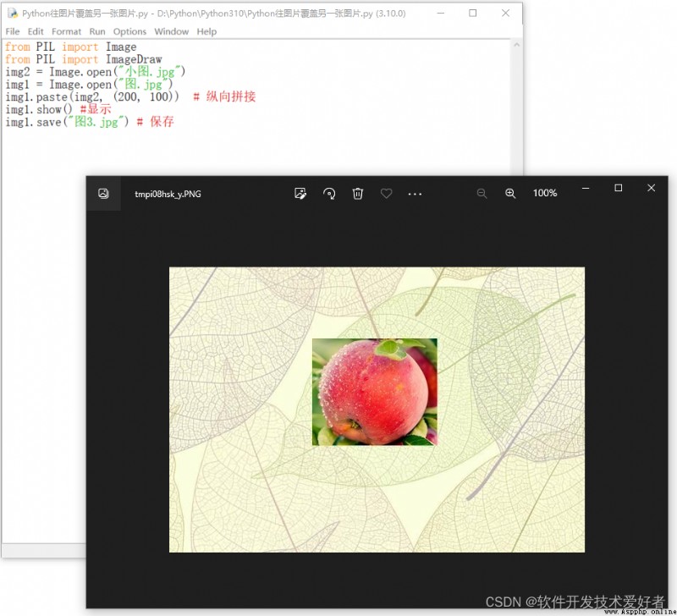The width and height of the screenshot is (677, 616).
Task: Close the Photos viewer window
Action: click(x=651, y=188)
